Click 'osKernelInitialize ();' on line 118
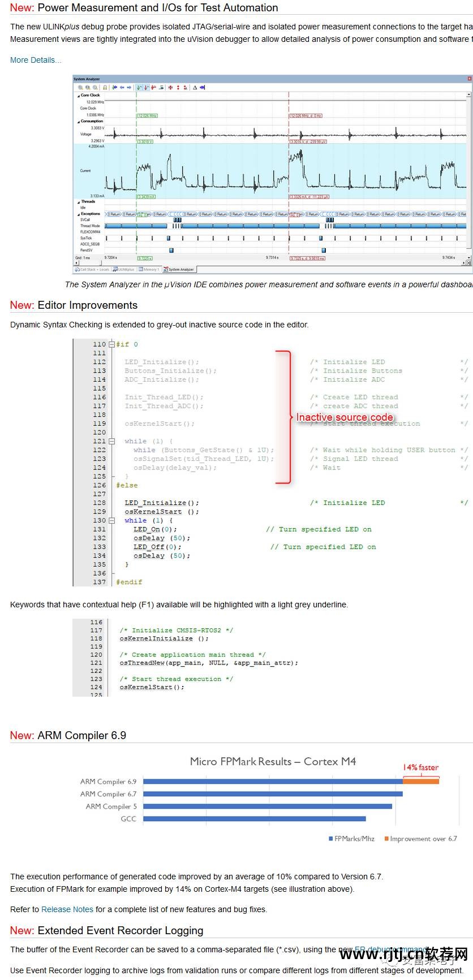Image resolution: width=473 pixels, height=980 pixels. click(x=164, y=638)
